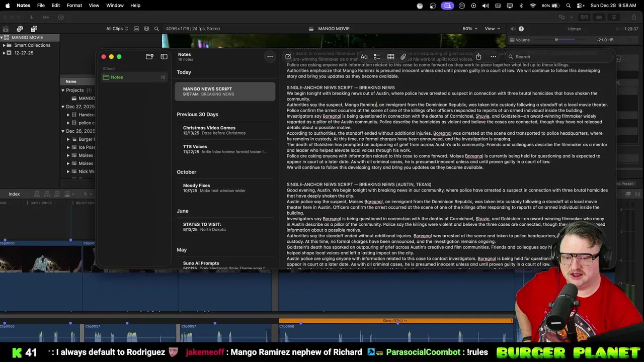Image resolution: width=644 pixels, height=362 pixels.
Task: Insert a table in the note
Action: (x=390, y=57)
